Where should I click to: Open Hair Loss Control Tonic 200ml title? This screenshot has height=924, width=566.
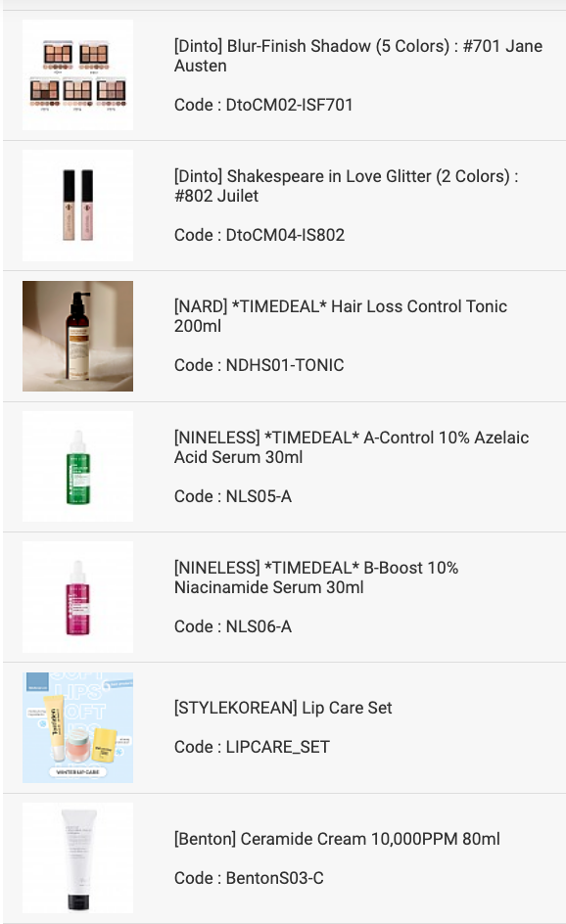pyautogui.click(x=340, y=316)
